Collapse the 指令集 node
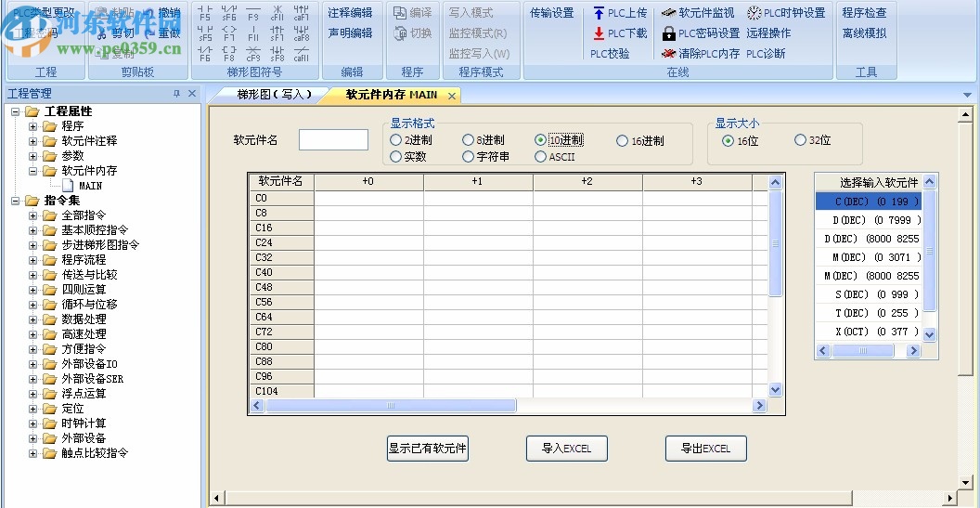 click(16, 201)
